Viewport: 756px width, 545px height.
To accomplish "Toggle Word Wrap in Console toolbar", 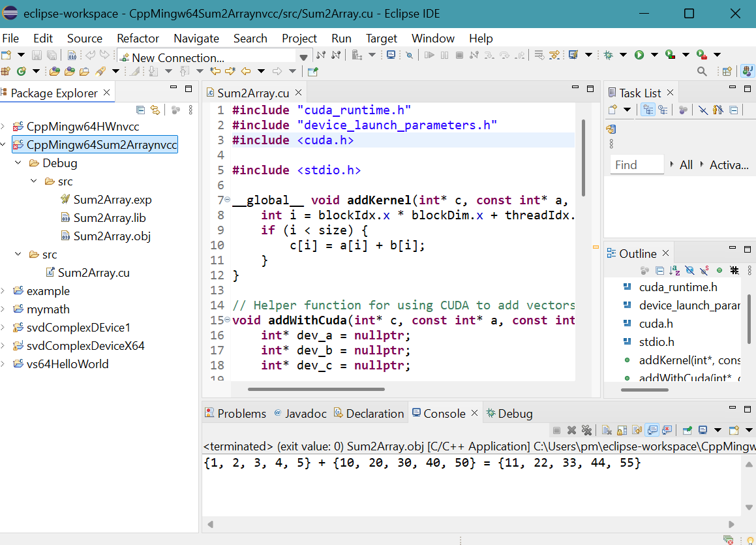I will click(x=637, y=429).
